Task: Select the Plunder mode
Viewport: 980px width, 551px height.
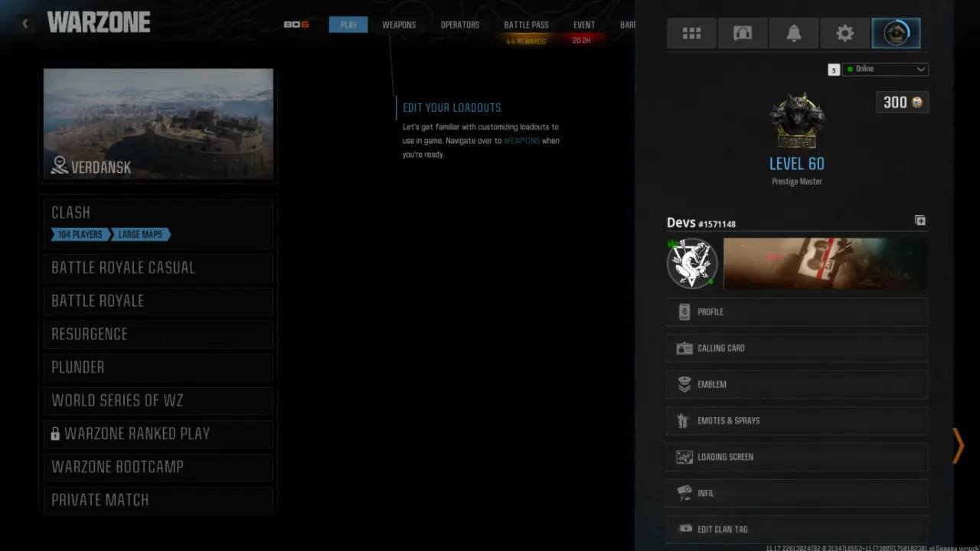Action: click(158, 367)
